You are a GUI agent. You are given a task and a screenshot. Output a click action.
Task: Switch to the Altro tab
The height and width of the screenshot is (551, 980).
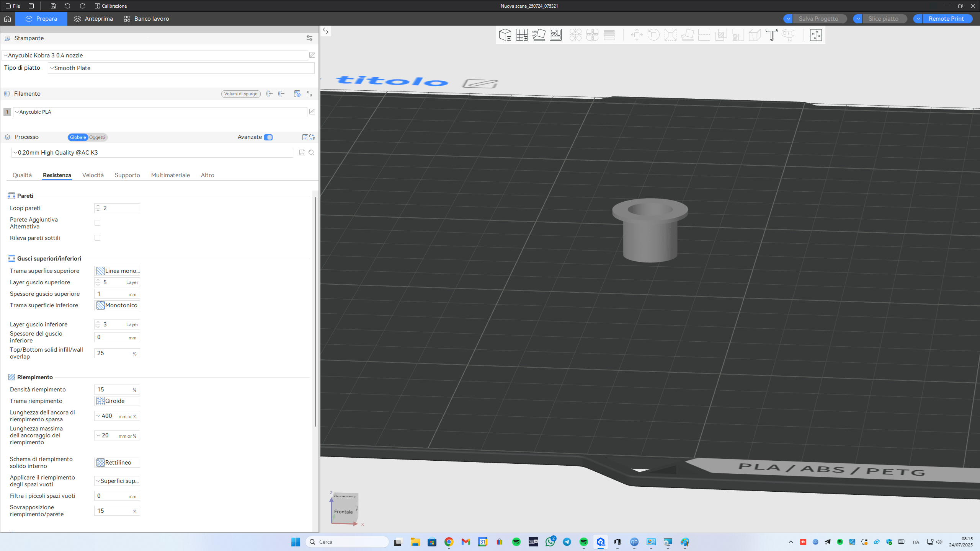click(207, 175)
